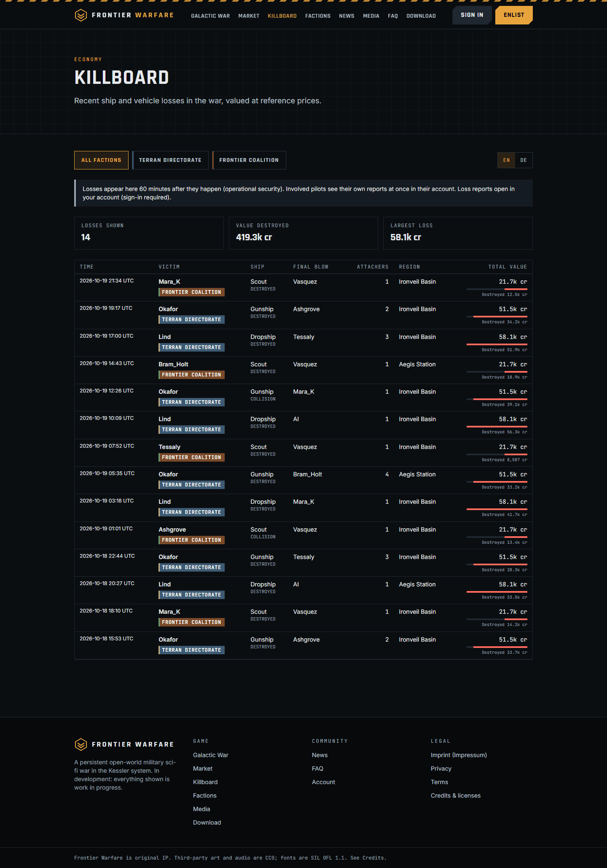Click the Frontier Warfare header wordmark
Image resolution: width=607 pixels, height=868 pixels.
133,15
